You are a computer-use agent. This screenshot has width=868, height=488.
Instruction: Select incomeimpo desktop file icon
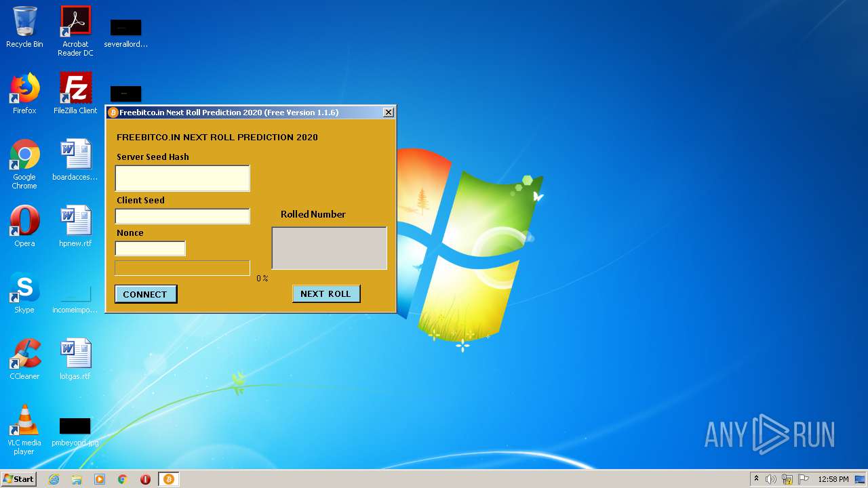[x=75, y=298]
